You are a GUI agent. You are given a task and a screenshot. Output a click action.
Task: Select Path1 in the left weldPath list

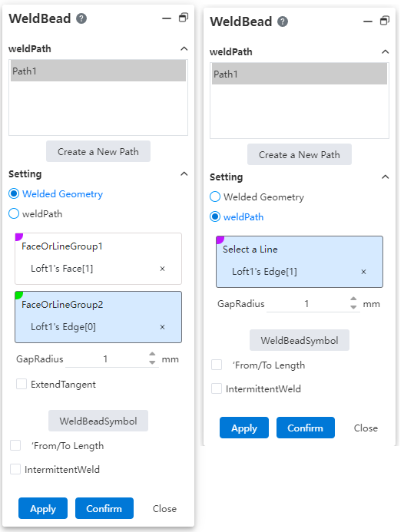point(99,71)
